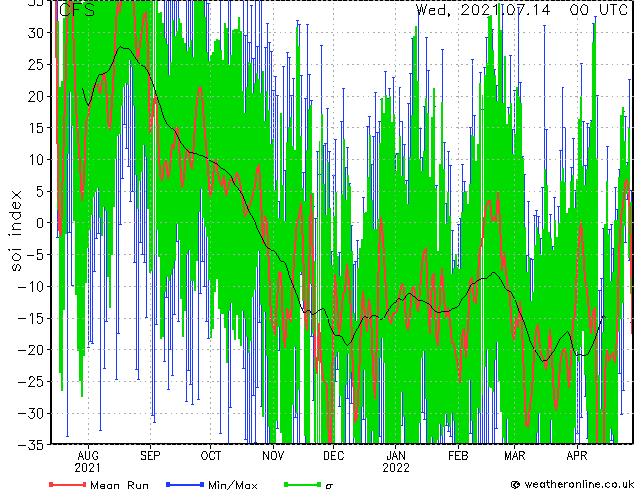Click the red Mean Run legend swatch
This screenshot has width=634, height=490.
pos(67,484)
